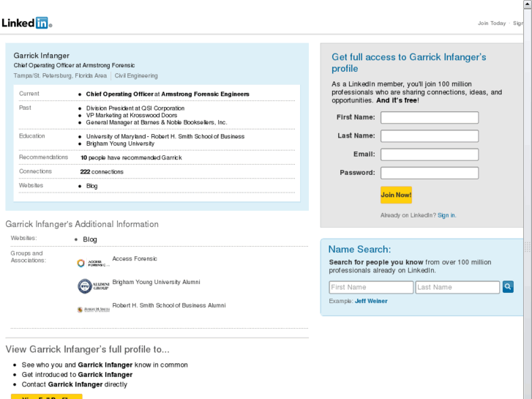Click Sign in below the form
Viewport: 532px width, 399px height.
point(446,215)
